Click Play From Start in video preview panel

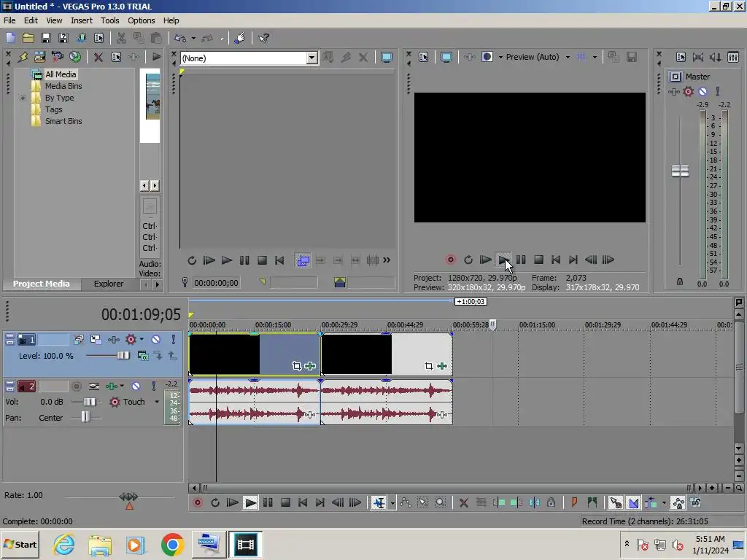pos(485,260)
